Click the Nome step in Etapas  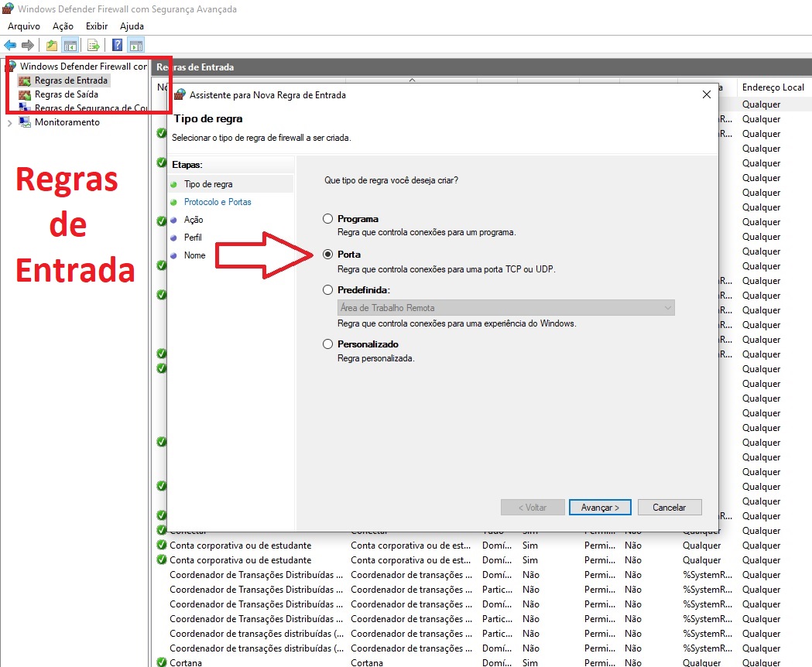[195, 255]
